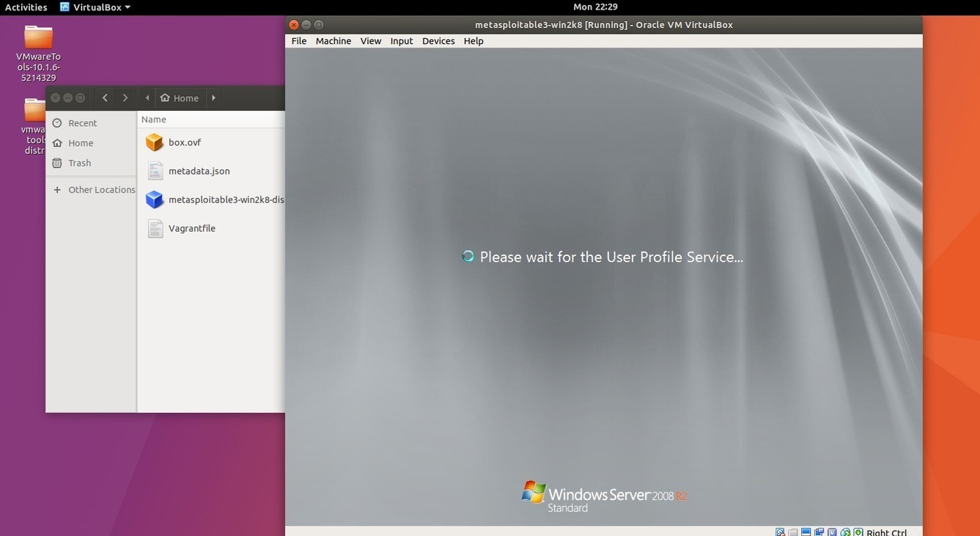Click the VirtualBox icon in the top bar
Viewport: 980px width, 536px height.
tap(65, 7)
